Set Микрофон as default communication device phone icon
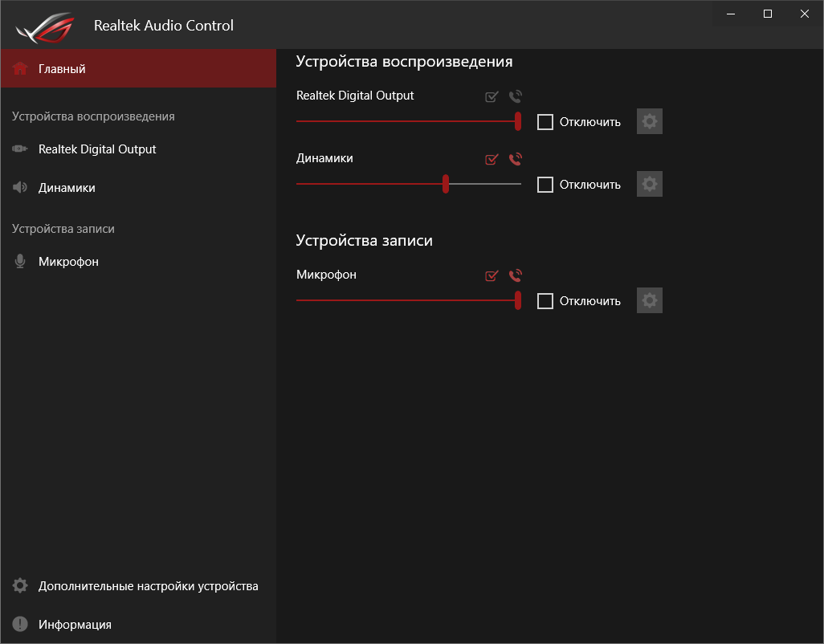 [516, 275]
